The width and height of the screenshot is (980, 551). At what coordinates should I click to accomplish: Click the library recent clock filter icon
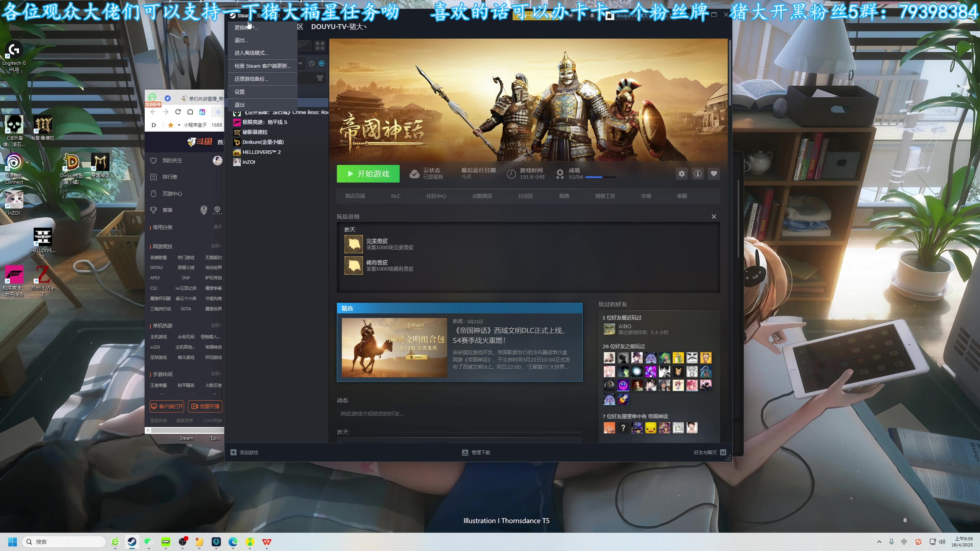click(312, 64)
